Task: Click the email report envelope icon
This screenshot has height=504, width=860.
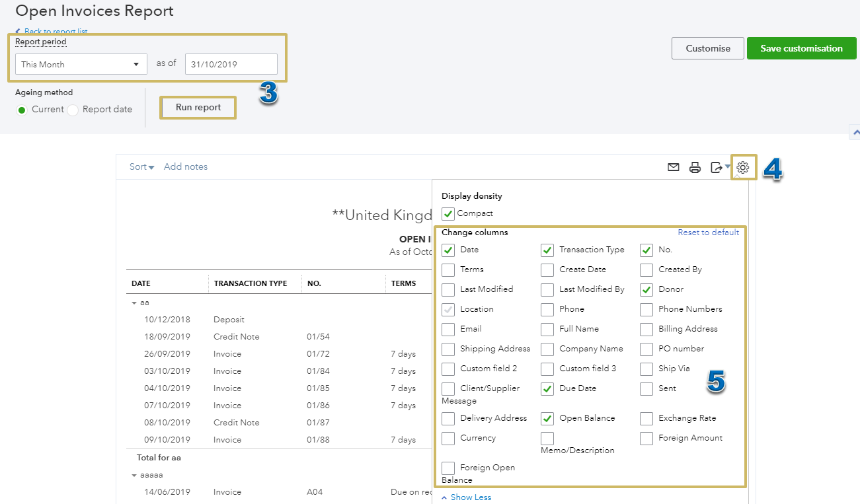Action: (673, 167)
